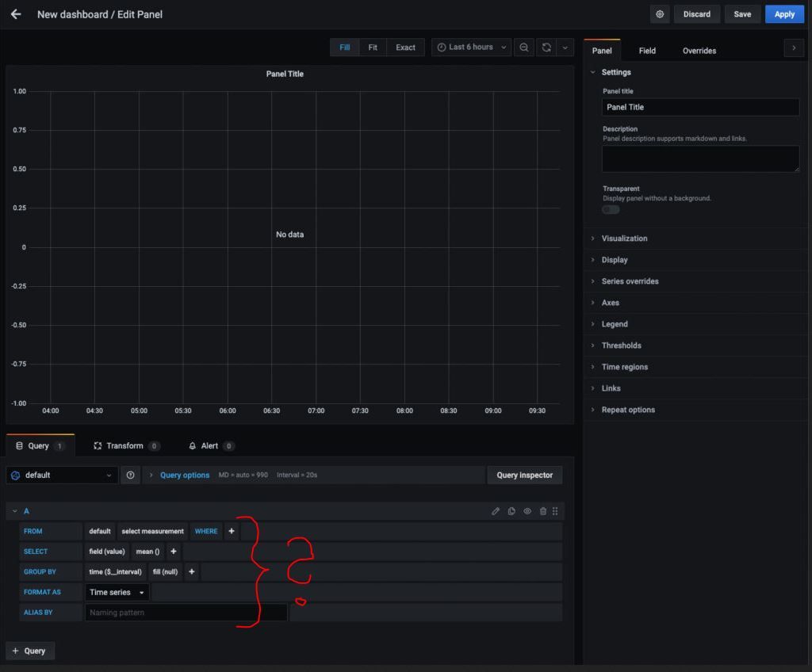This screenshot has width=812, height=672.
Task: Open the default data source dropdown
Action: pyautogui.click(x=62, y=475)
